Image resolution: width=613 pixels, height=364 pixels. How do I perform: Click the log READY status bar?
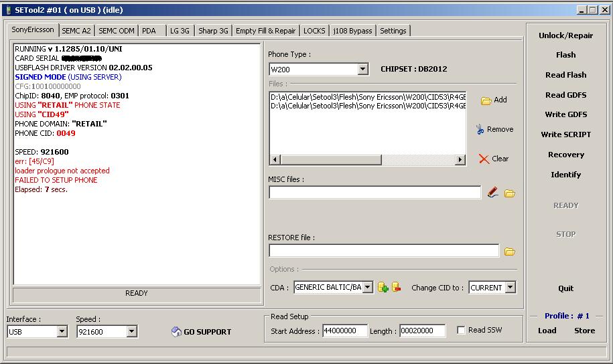pos(137,294)
